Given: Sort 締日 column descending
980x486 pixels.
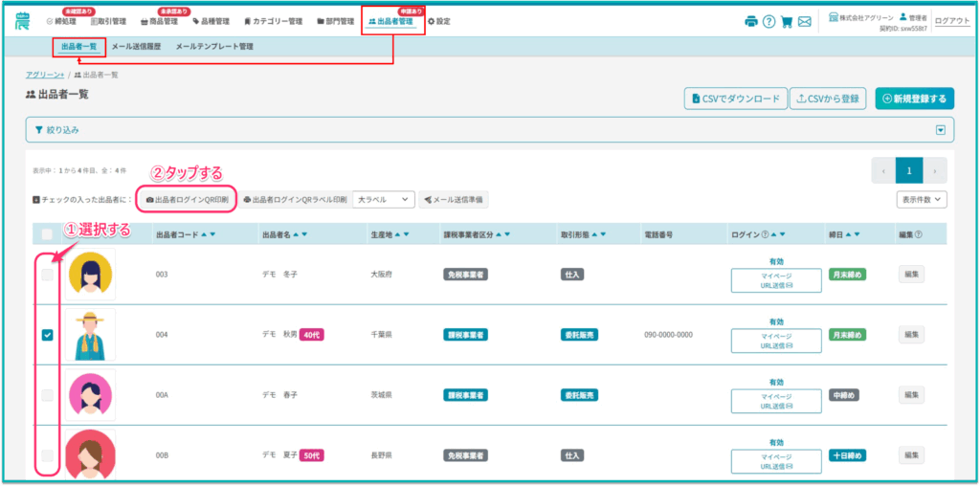Looking at the screenshot, I should [x=857, y=235].
